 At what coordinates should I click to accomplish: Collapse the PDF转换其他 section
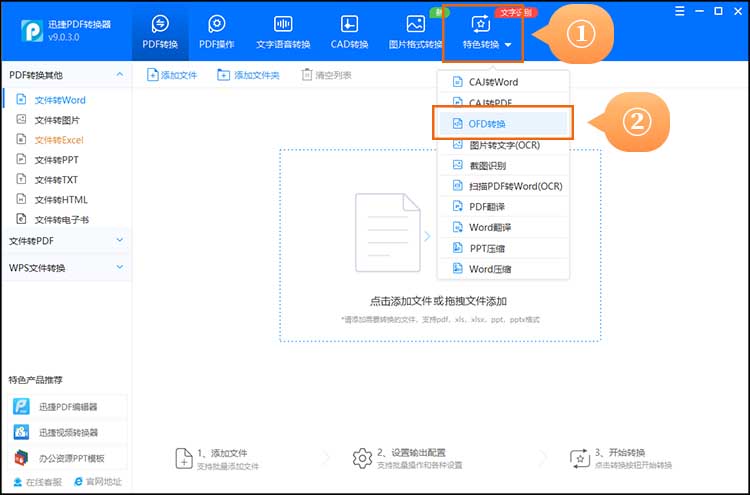120,75
